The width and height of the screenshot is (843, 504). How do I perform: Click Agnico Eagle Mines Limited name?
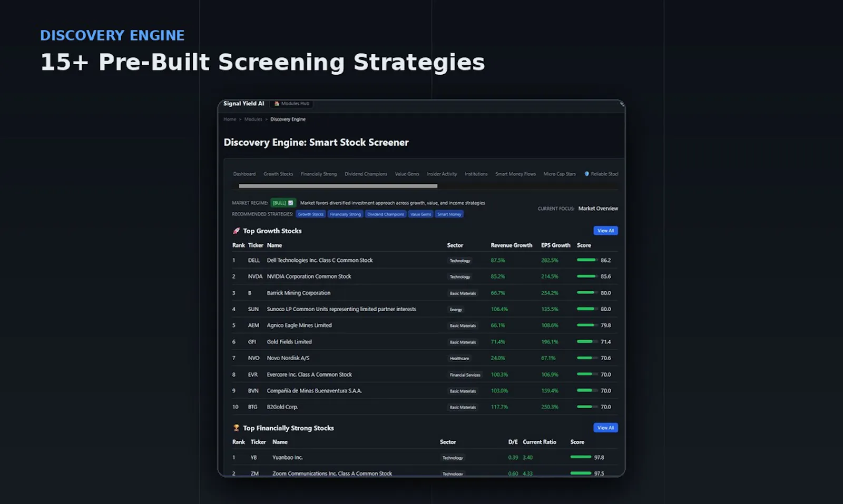299,325
